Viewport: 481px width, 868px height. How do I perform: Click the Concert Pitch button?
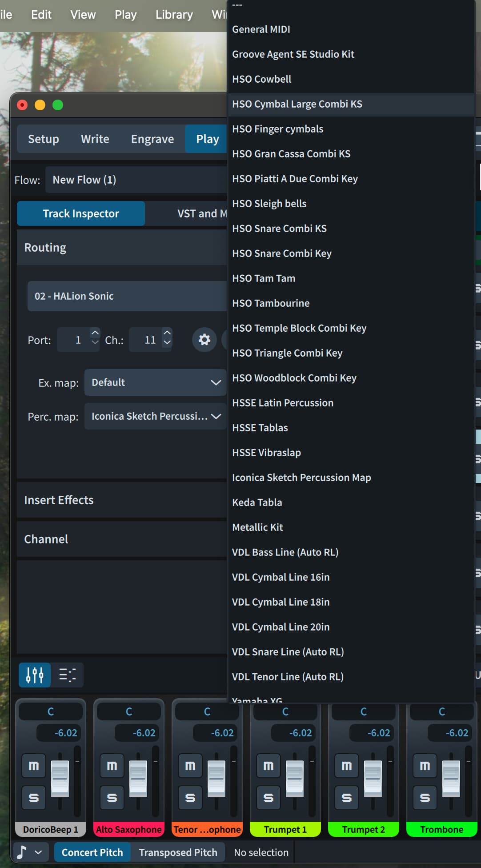(92, 852)
